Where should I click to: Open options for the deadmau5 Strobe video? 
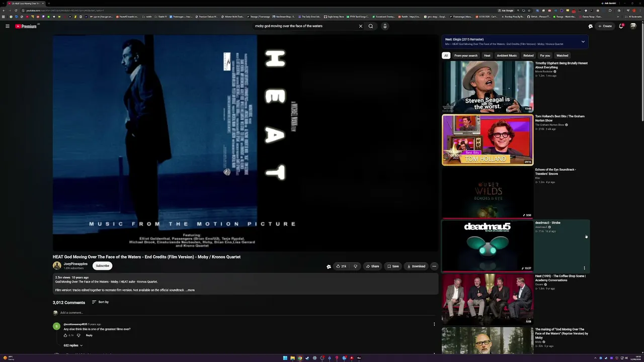coord(584,268)
